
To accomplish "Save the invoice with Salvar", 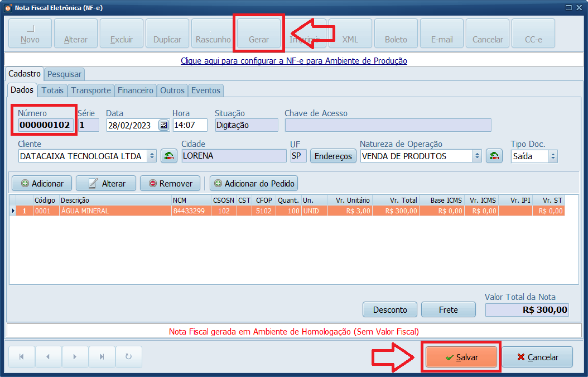I will [x=461, y=357].
